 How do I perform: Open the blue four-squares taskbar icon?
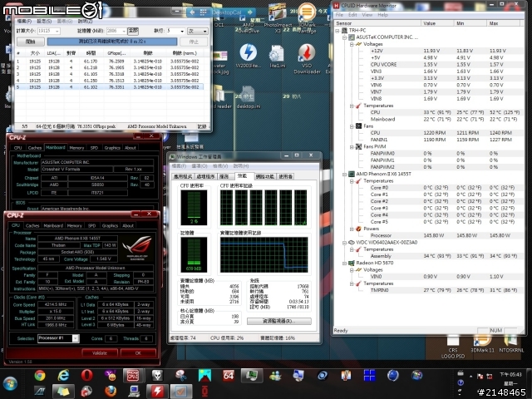tap(369, 376)
